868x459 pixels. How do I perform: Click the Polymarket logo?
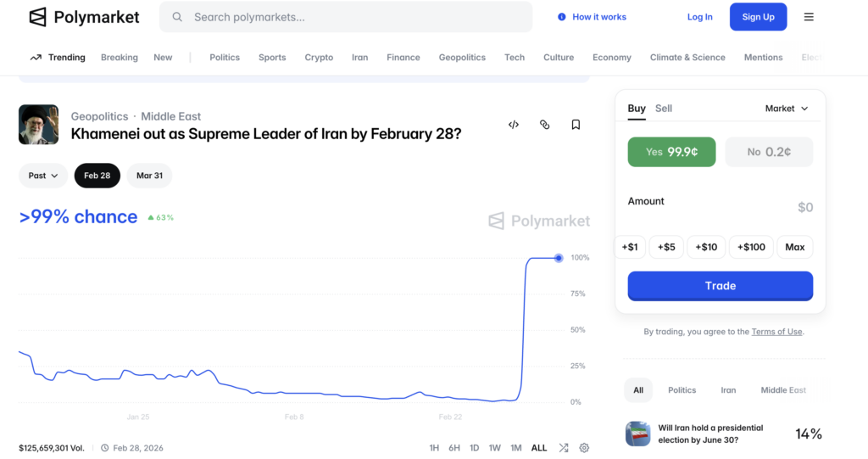click(x=84, y=17)
